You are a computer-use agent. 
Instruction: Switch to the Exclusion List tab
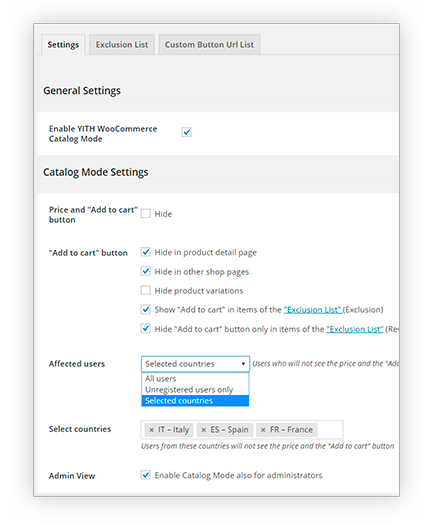pos(122,45)
